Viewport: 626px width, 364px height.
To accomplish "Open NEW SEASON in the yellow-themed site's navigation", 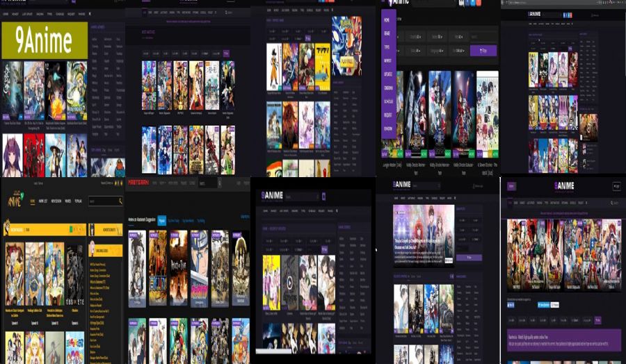I will point(56,201).
